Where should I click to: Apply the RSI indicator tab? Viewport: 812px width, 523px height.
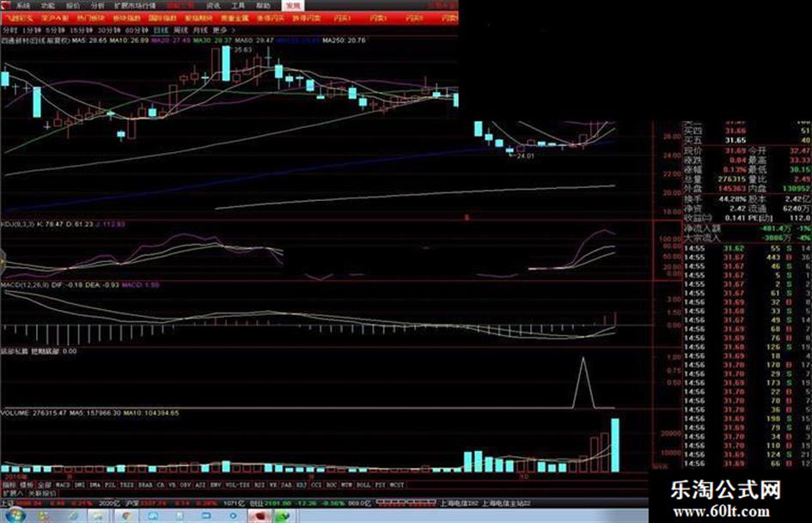click(259, 485)
